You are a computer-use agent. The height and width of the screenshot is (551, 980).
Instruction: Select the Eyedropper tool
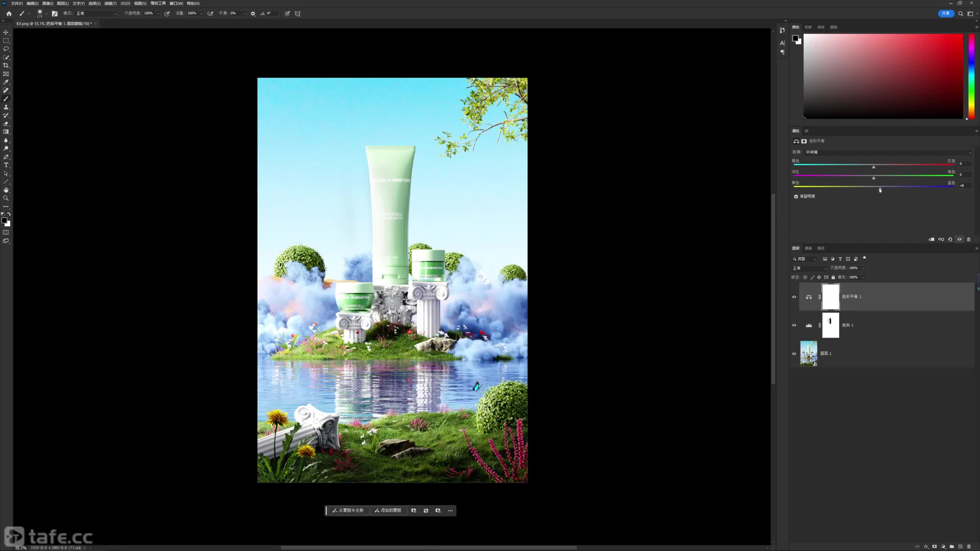[x=6, y=82]
